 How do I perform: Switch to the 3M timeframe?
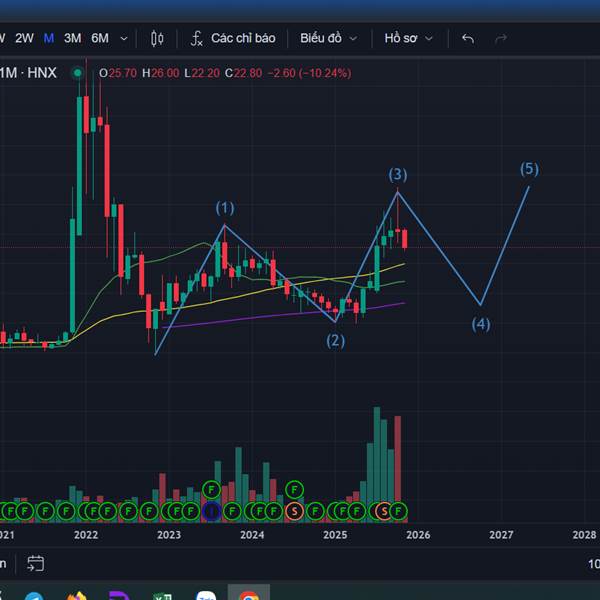click(73, 38)
